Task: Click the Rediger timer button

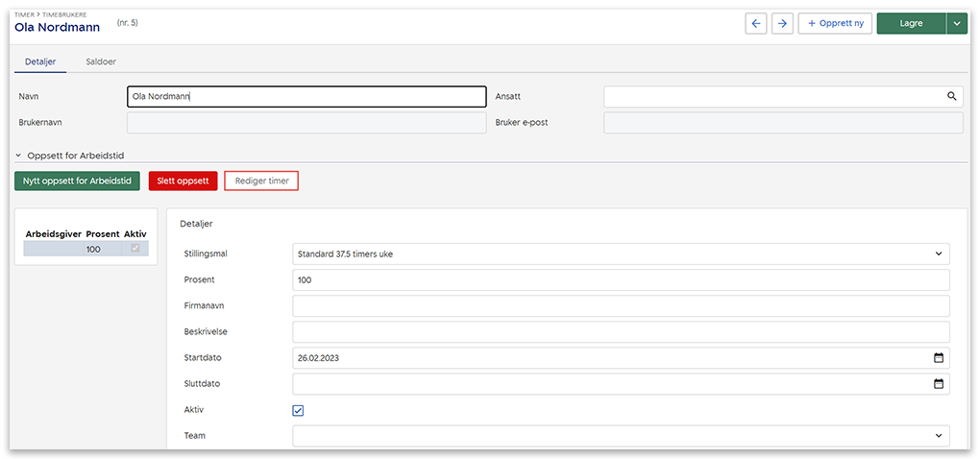Action: tap(261, 181)
